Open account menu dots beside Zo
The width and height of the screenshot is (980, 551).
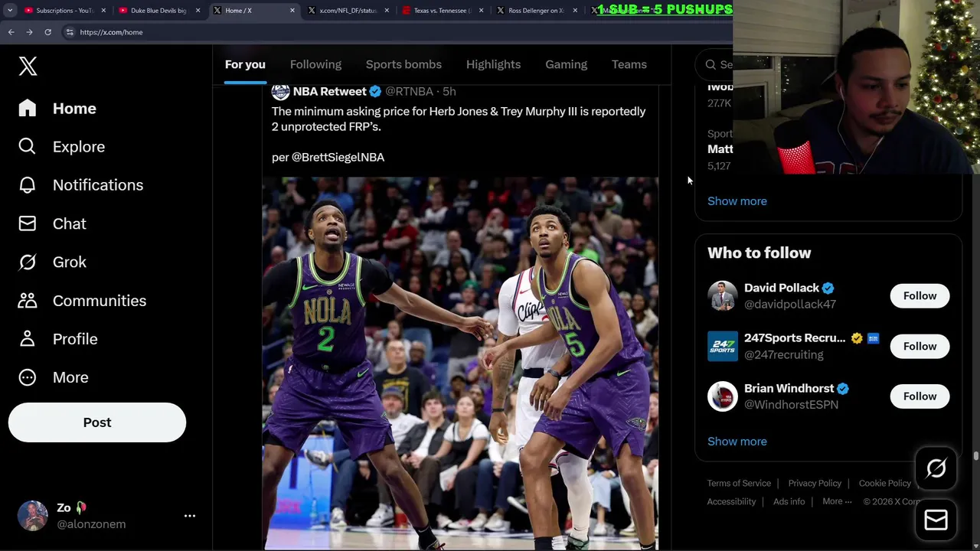tap(190, 516)
